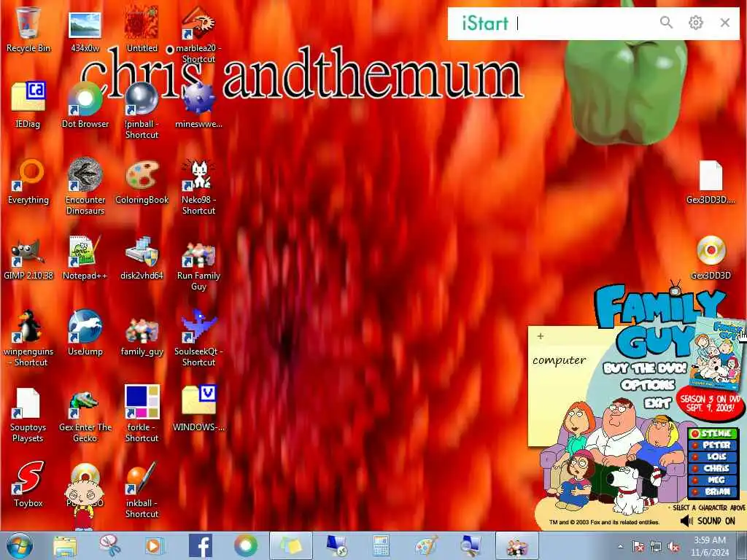Launch Dot Browser from the desktop

point(85,105)
